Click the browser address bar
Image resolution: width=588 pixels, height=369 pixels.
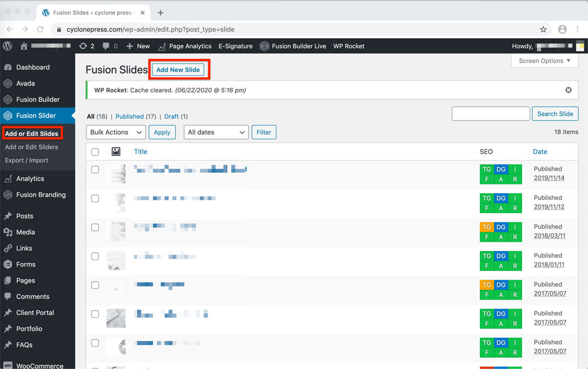point(300,29)
